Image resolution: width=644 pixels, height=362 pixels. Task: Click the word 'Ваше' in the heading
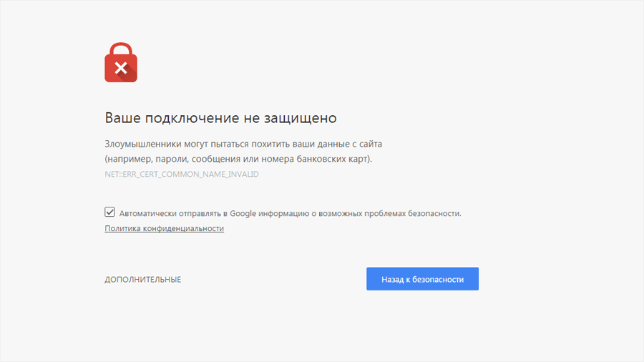point(122,117)
